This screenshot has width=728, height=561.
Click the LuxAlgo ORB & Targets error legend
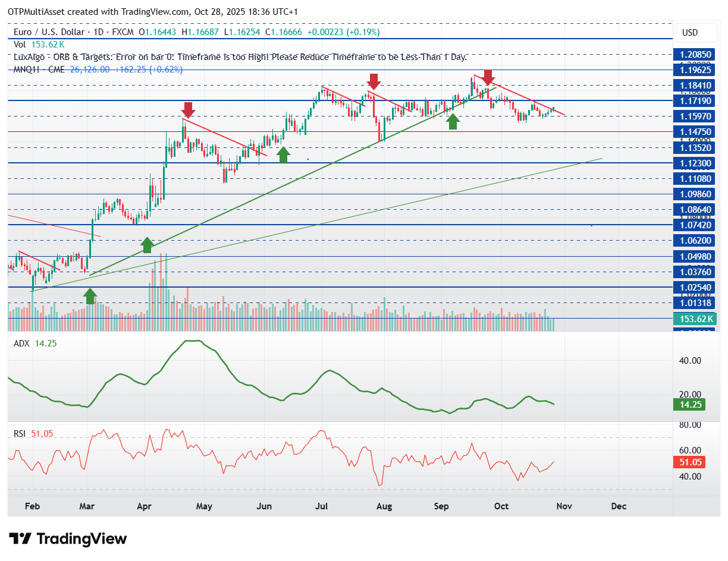tap(240, 57)
